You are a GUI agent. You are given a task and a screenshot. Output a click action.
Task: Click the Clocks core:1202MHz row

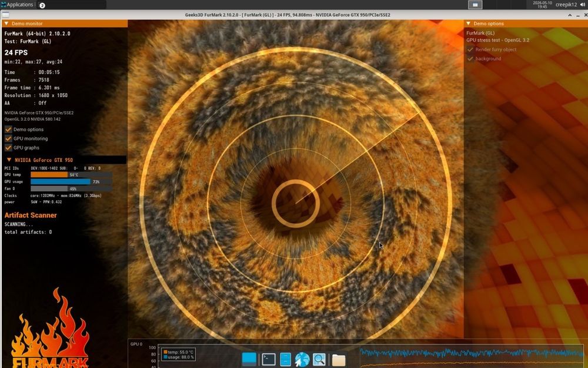pos(53,195)
